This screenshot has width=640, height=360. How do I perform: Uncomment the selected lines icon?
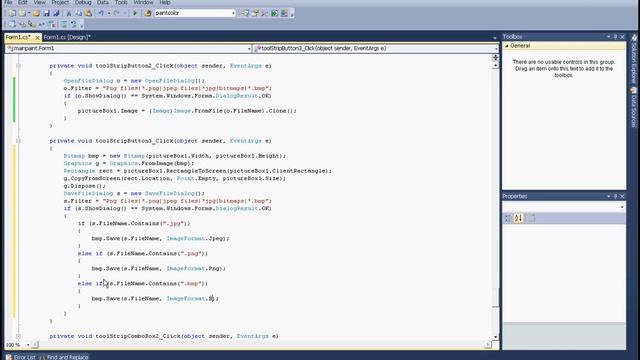point(73,24)
